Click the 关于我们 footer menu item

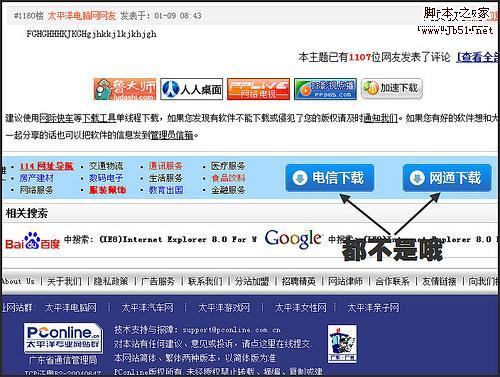click(x=64, y=281)
